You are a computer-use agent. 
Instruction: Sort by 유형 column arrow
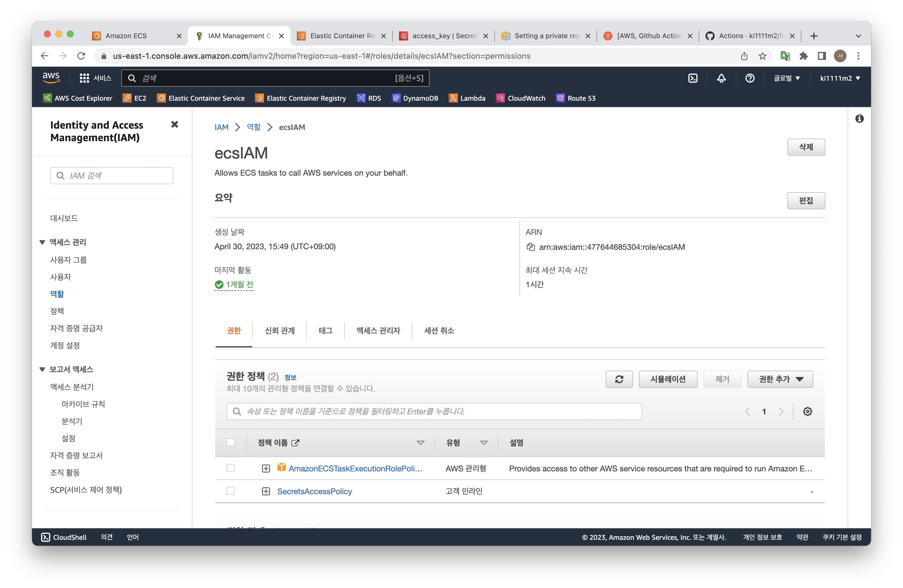pos(484,443)
